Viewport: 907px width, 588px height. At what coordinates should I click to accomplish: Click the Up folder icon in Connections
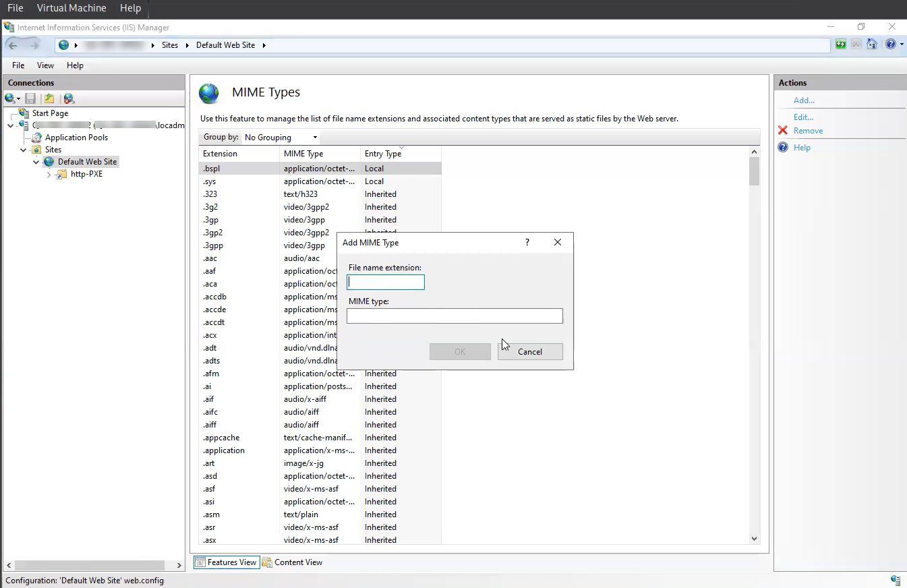pos(49,98)
